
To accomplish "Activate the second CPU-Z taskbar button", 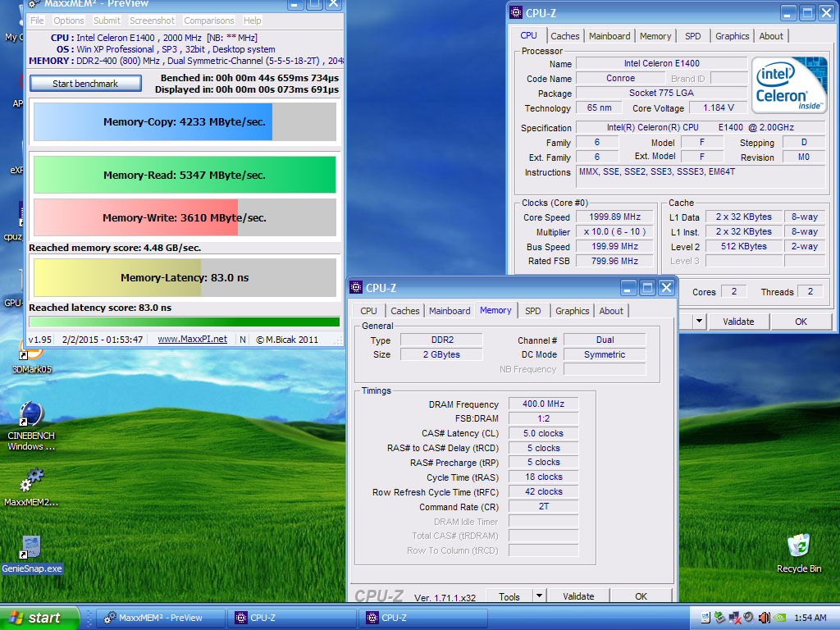I will coord(423,618).
